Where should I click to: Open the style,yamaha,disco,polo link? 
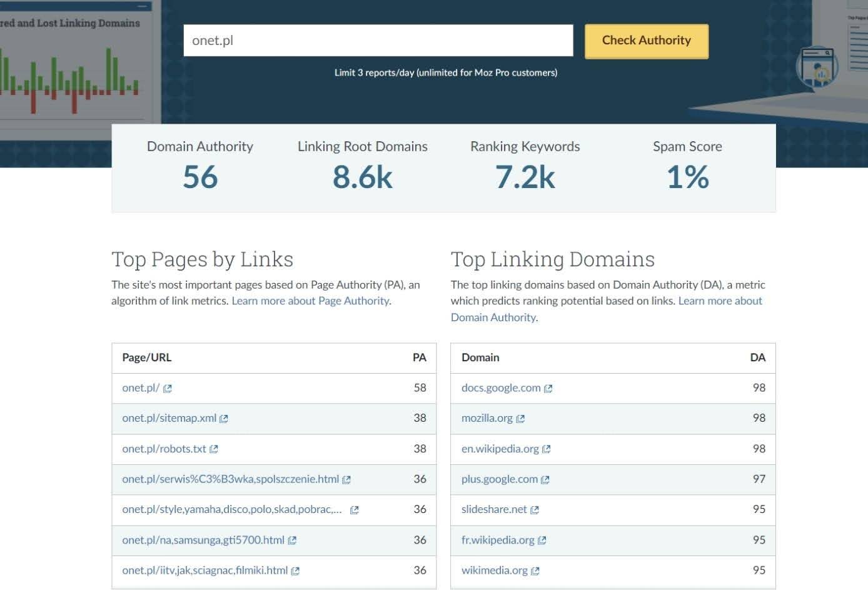click(232, 509)
